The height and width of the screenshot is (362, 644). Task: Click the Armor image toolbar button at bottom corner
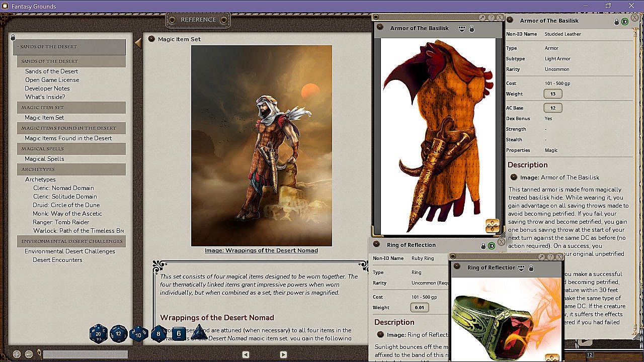(x=492, y=226)
